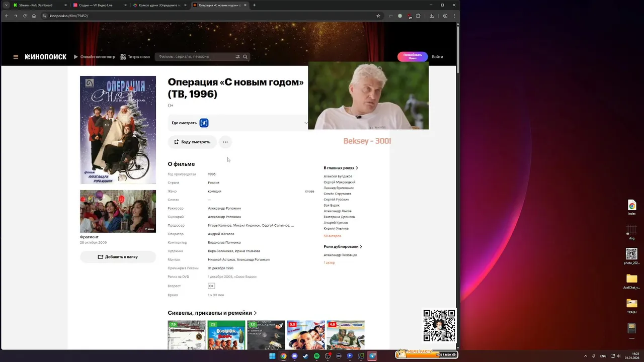
Task: Click Chrome icon in taskbar
Action: tap(283, 356)
